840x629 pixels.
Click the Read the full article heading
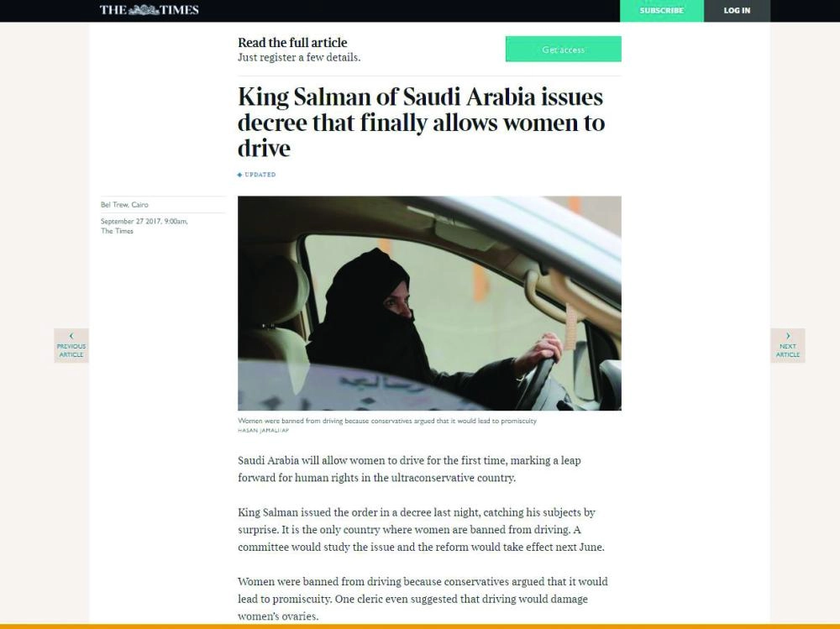click(292, 42)
